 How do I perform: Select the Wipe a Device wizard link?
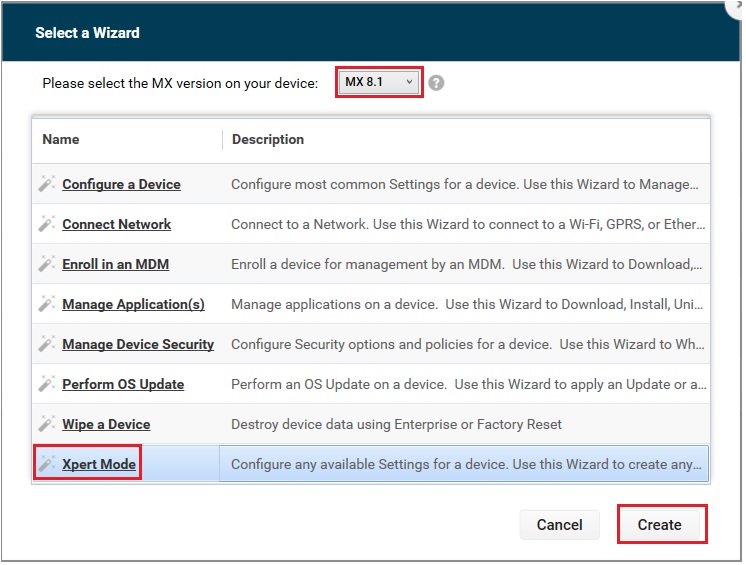[106, 424]
